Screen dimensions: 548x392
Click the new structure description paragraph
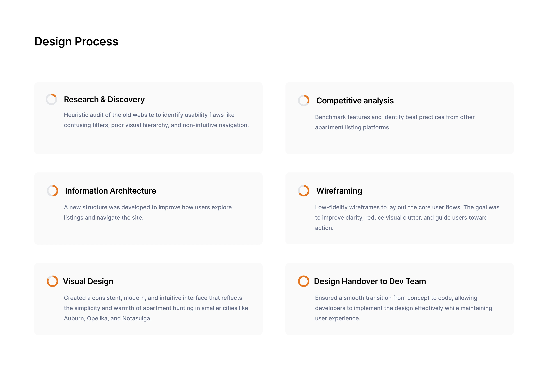148,212
